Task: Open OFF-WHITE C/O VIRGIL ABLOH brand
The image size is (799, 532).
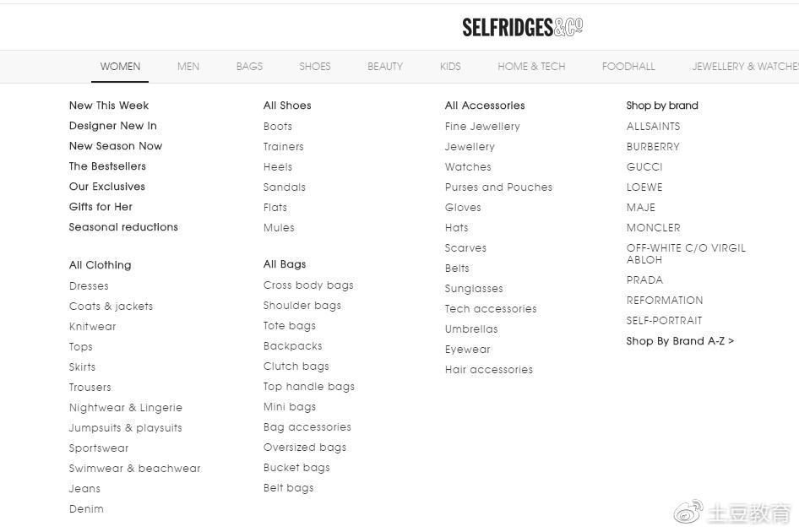Action: click(686, 253)
